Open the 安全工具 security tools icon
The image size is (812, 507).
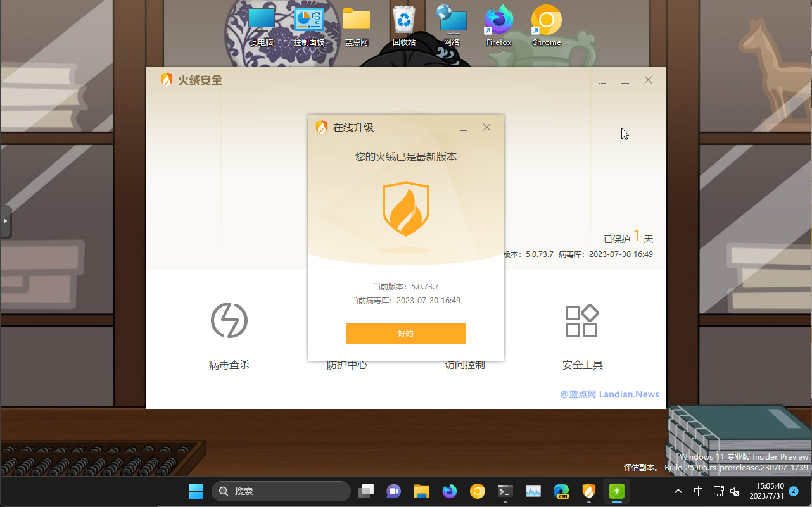[x=581, y=321]
